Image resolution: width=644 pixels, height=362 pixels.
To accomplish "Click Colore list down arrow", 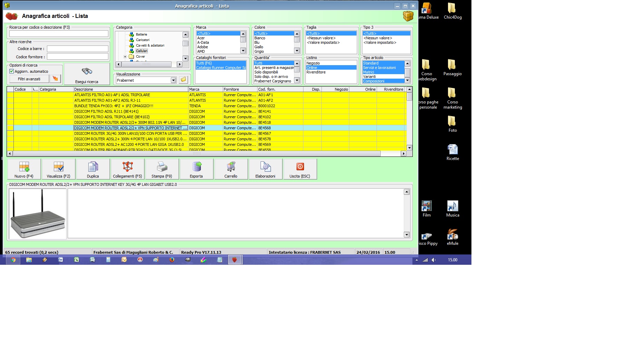I will (297, 51).
